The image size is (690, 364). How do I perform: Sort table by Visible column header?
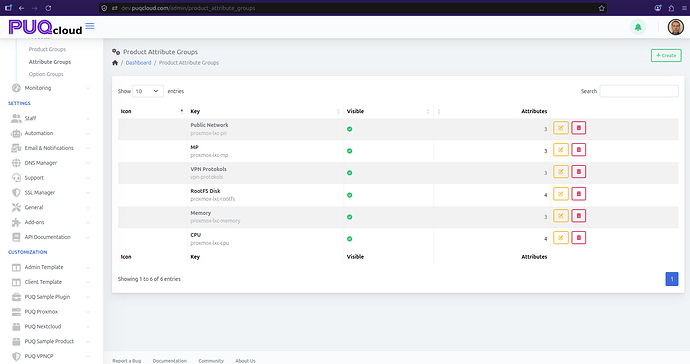tap(388, 111)
